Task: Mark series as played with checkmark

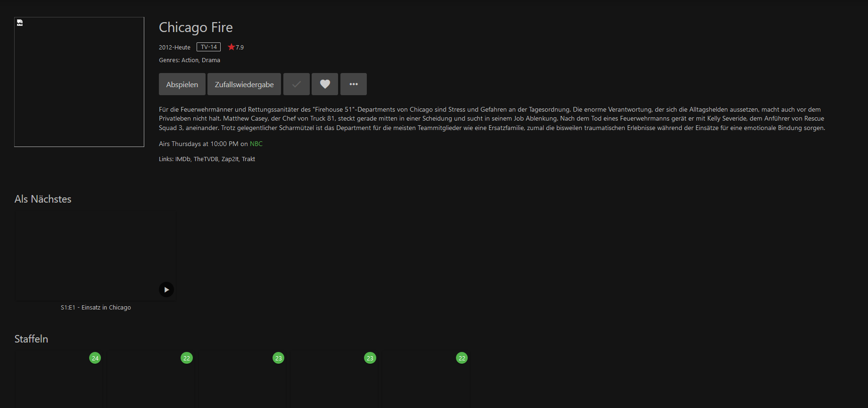Action: coord(297,84)
